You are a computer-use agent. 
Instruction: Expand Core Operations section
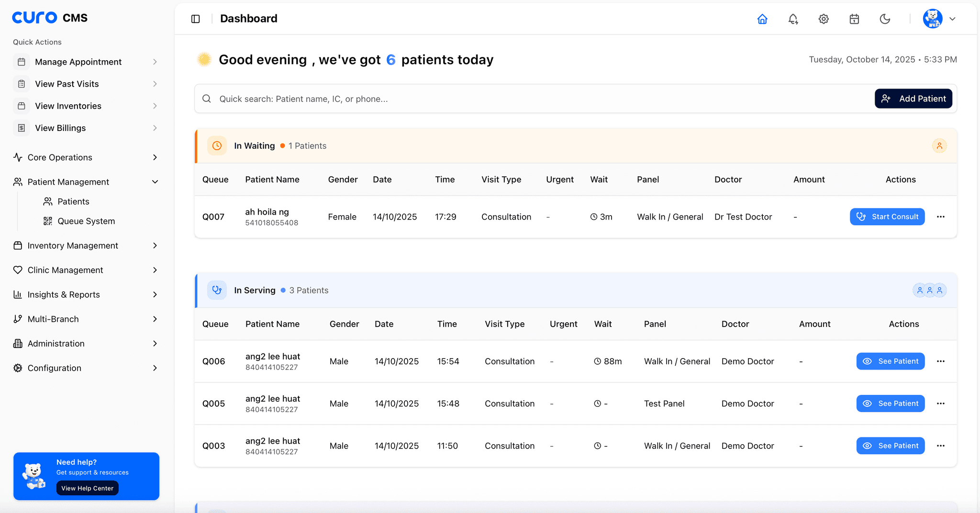point(86,157)
